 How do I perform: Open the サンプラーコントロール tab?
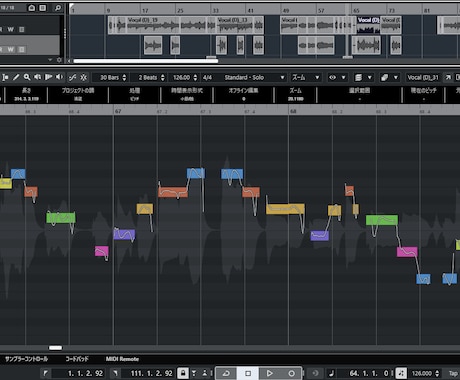pyautogui.click(x=26, y=359)
